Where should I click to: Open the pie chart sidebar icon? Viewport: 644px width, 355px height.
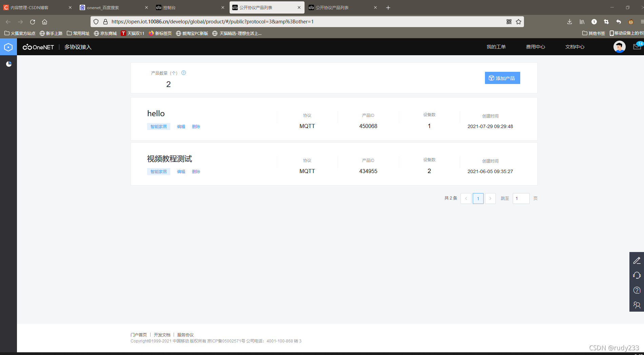point(9,64)
